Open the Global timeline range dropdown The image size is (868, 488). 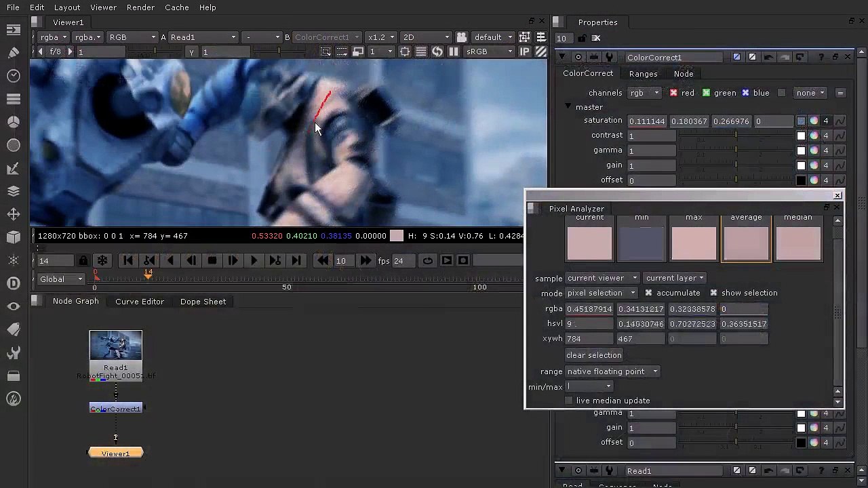click(61, 279)
